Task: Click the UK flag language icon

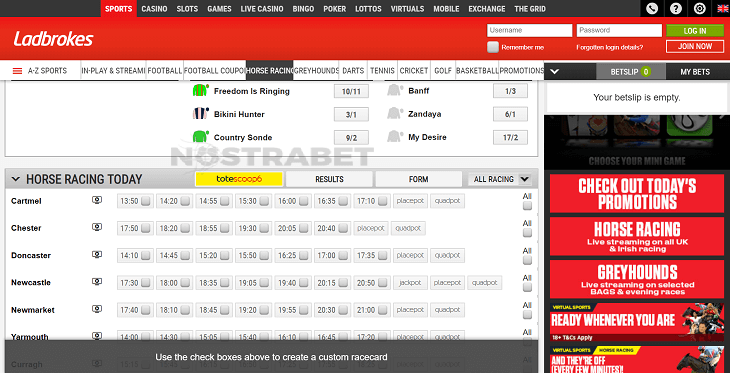Action: coord(723,8)
